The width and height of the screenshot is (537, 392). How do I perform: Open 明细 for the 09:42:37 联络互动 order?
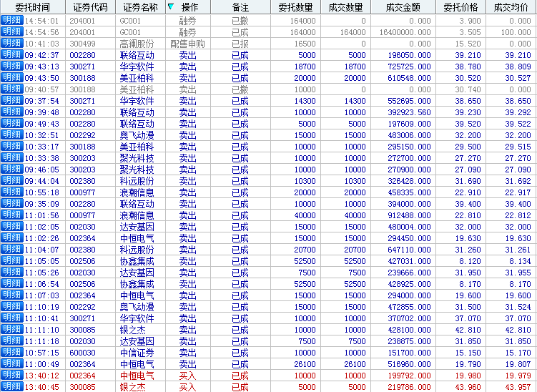(12, 55)
